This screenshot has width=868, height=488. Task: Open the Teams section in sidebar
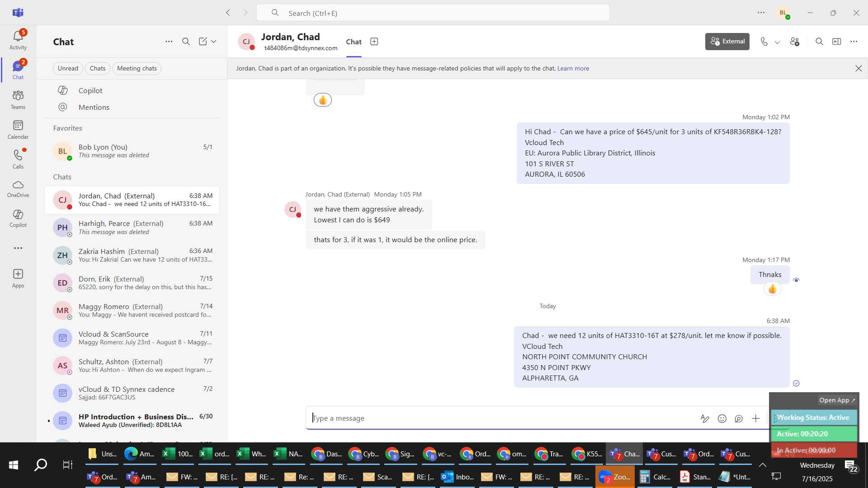click(x=18, y=99)
